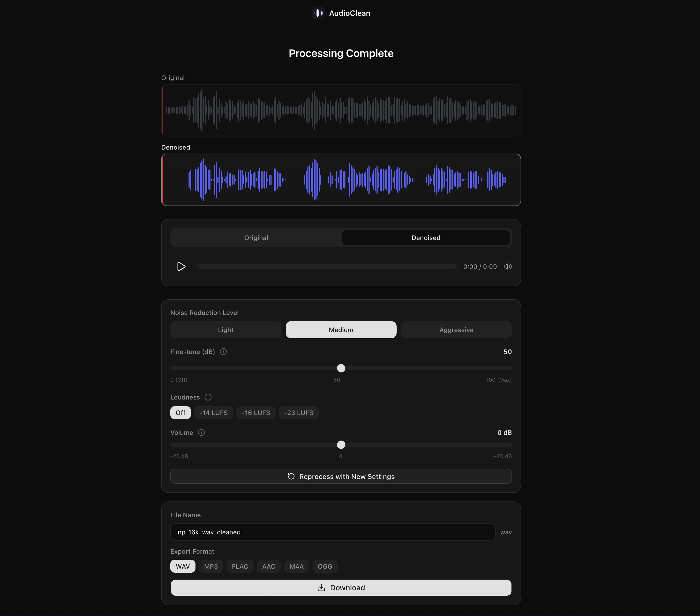Click the reprocess arrow icon

(291, 476)
